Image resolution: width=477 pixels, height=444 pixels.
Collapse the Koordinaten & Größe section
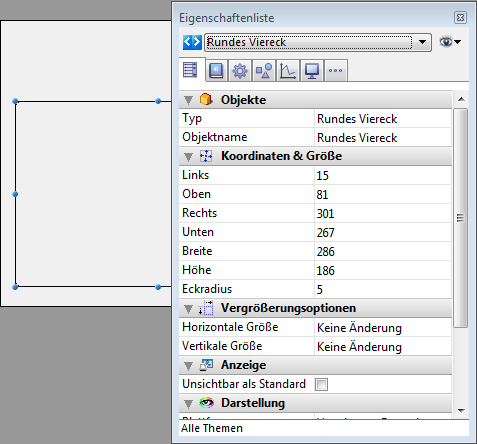pos(188,156)
